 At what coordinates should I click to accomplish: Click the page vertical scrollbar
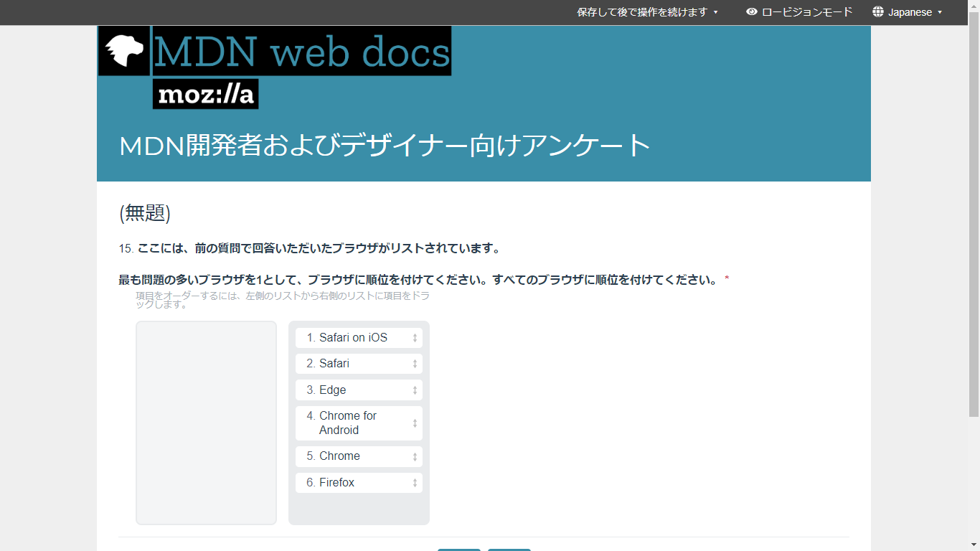point(974,215)
